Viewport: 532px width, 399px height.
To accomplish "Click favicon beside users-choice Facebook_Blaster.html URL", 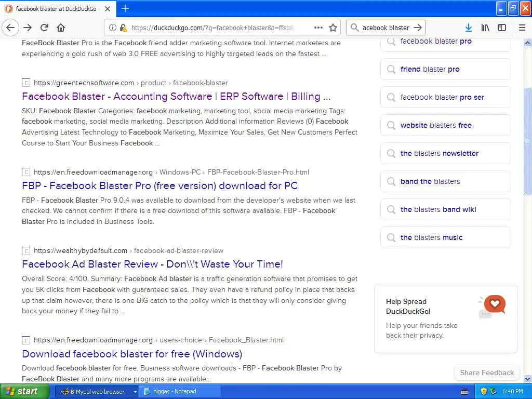I will (26, 340).
